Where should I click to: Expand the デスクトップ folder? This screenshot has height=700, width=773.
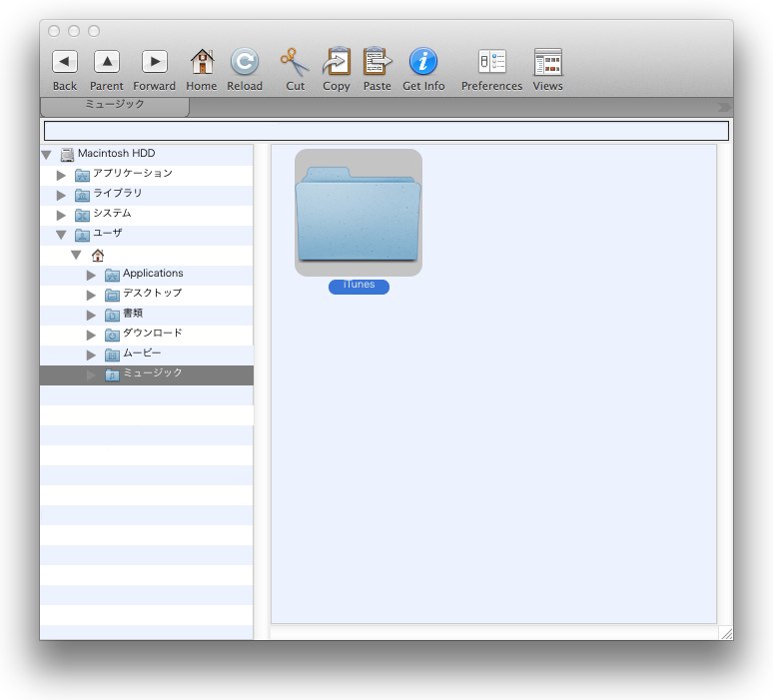pos(91,295)
